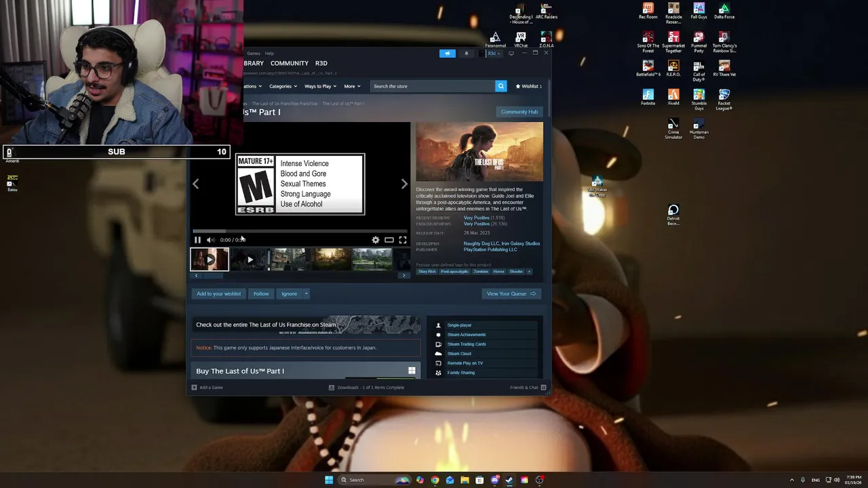
Task: Open VRChat desktop shortcut
Action: [x=521, y=39]
